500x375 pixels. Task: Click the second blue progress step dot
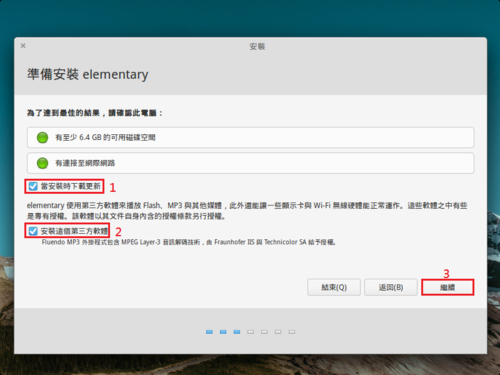pyautogui.click(x=223, y=332)
